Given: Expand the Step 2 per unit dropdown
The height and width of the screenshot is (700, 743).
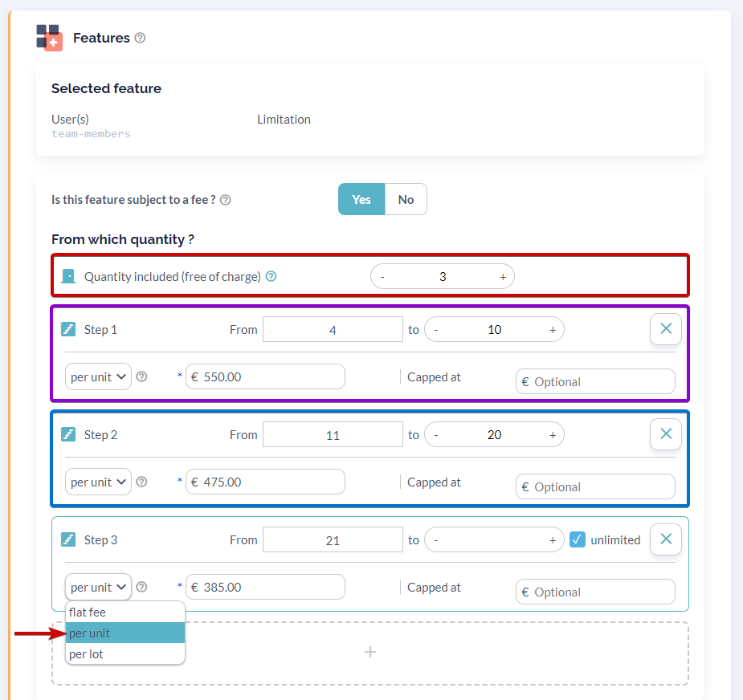Looking at the screenshot, I should pos(98,482).
